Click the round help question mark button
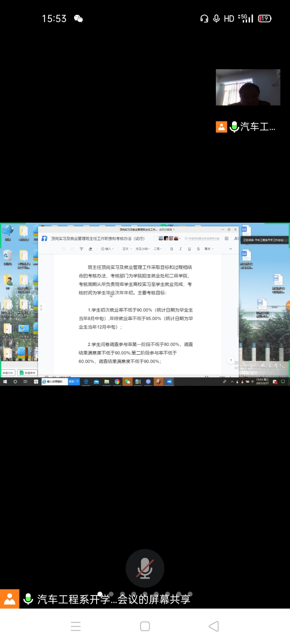This screenshot has height=644, width=290. pos(231,361)
